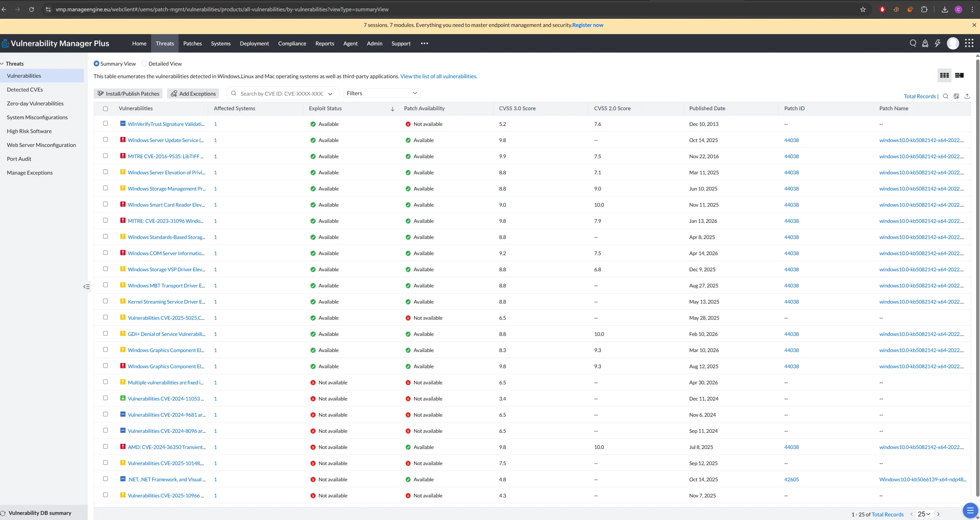The width and height of the screenshot is (980, 520).
Task: Click the export table icon
Action: click(967, 96)
